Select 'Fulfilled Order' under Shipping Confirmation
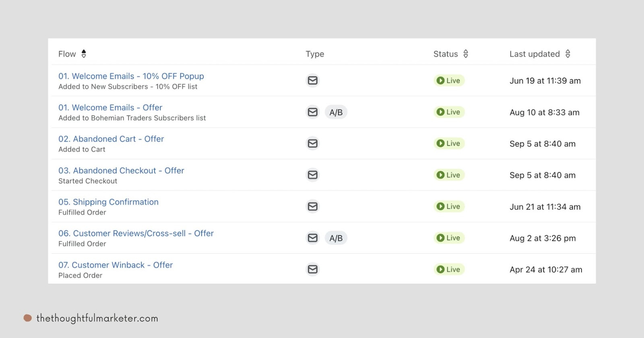 (82, 212)
